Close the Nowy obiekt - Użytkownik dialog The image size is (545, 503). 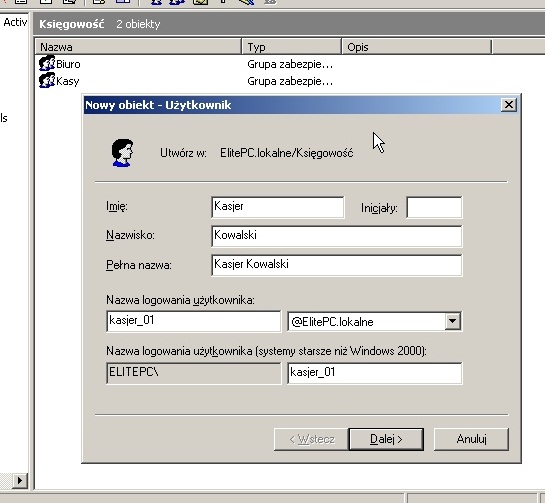pos(509,105)
